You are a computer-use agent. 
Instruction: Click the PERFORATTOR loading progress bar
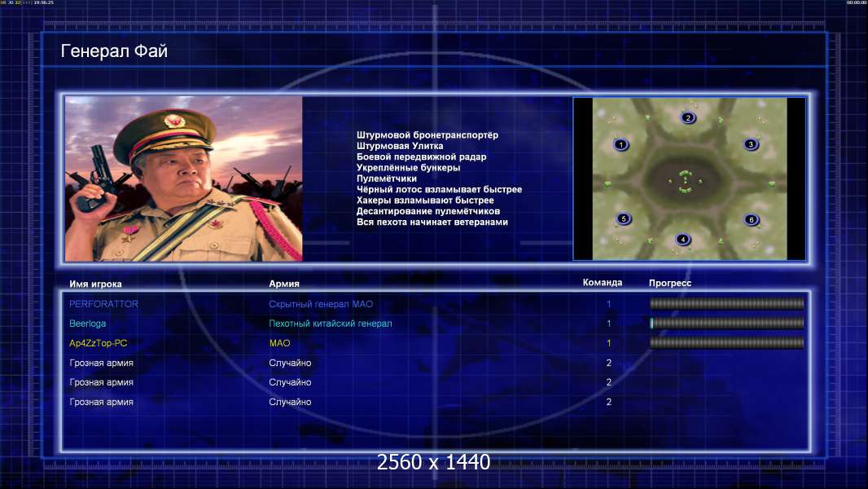[x=726, y=303]
